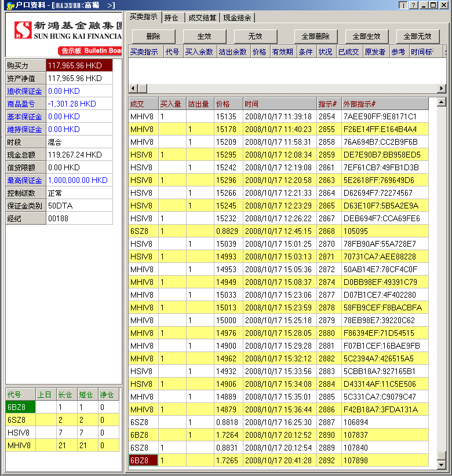
Task: Click up arrow of the trades vertical scrollbar
Action: 442,102
